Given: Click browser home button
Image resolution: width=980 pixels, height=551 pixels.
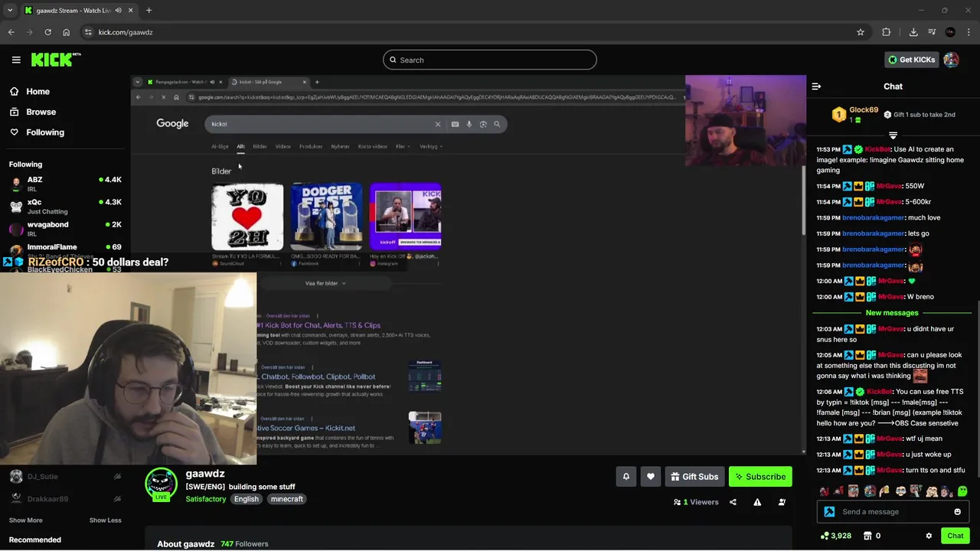Looking at the screenshot, I should (x=66, y=32).
